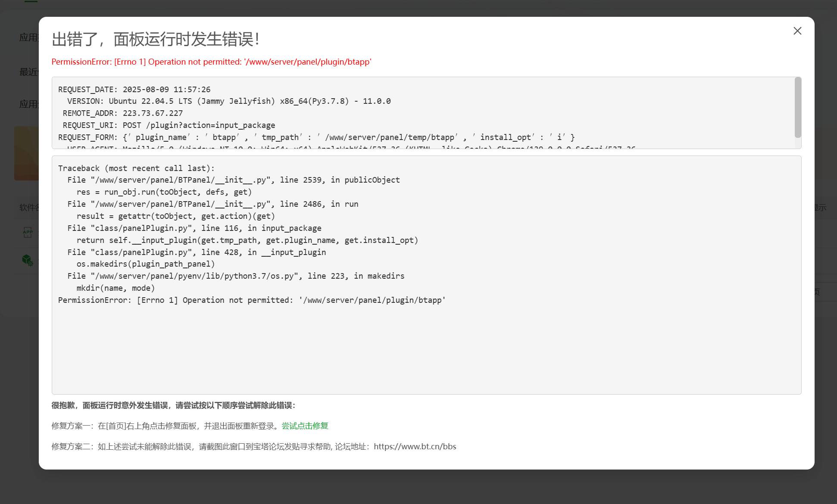Click the res = run_obj.run code line

pyautogui.click(x=164, y=192)
